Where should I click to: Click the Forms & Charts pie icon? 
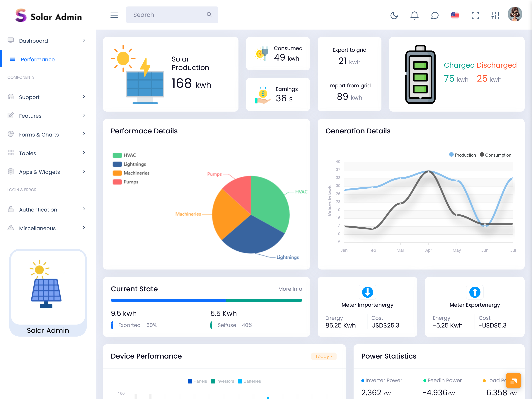[11, 134]
